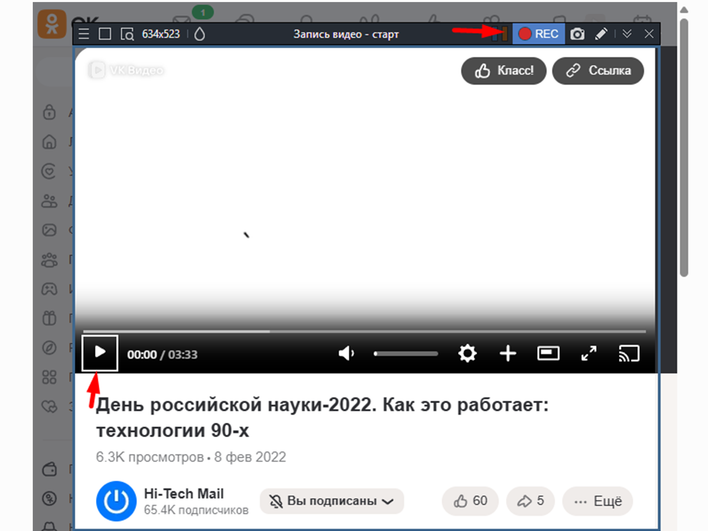Cast video to another device
This screenshot has width=708, height=531.
[x=629, y=354]
